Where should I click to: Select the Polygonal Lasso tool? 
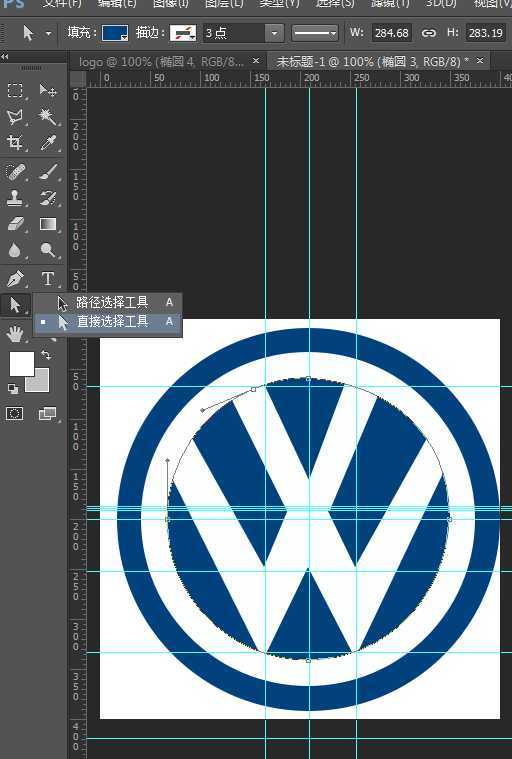click(15, 117)
